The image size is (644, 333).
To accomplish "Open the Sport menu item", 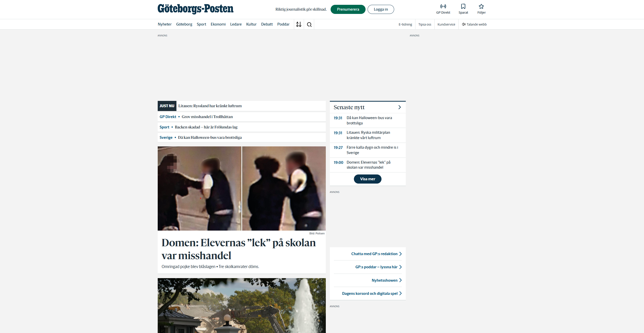I will pyautogui.click(x=201, y=24).
